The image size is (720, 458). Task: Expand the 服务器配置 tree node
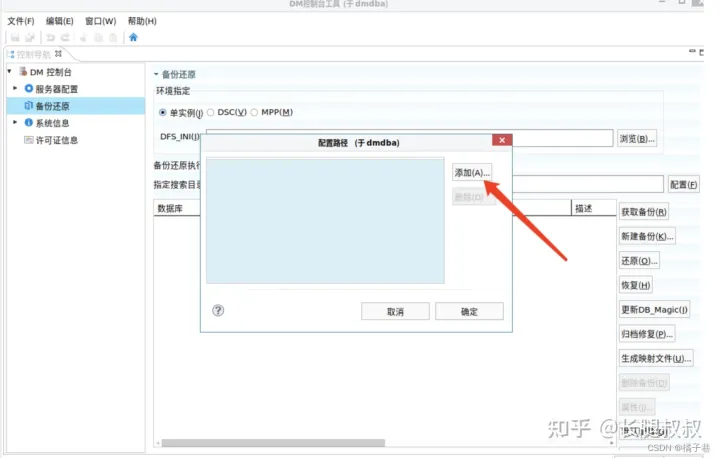[15, 88]
